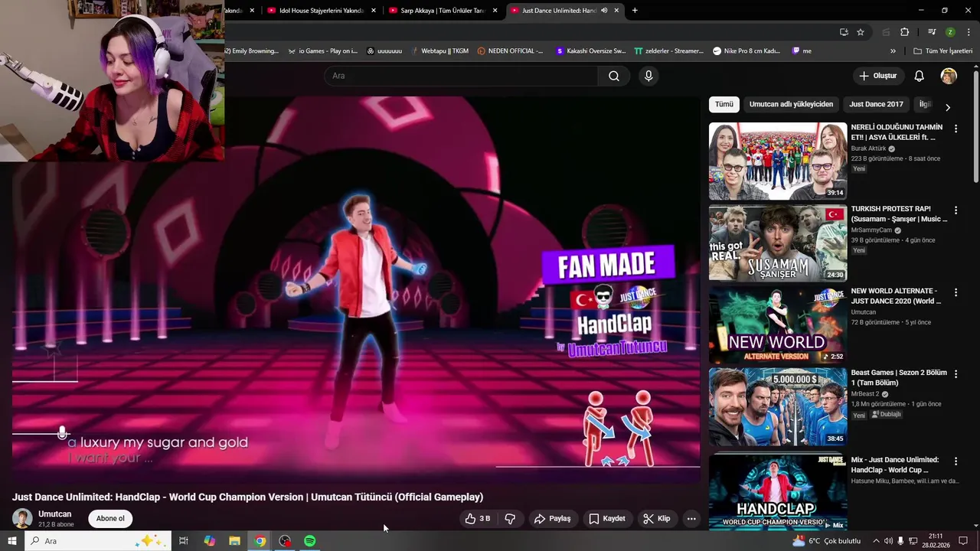Select the Just Dance 2017 filter chip

click(876, 104)
